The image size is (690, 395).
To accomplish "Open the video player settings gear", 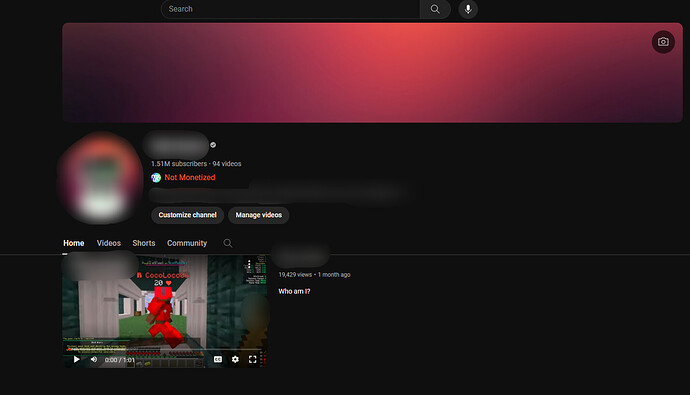I will tap(235, 359).
